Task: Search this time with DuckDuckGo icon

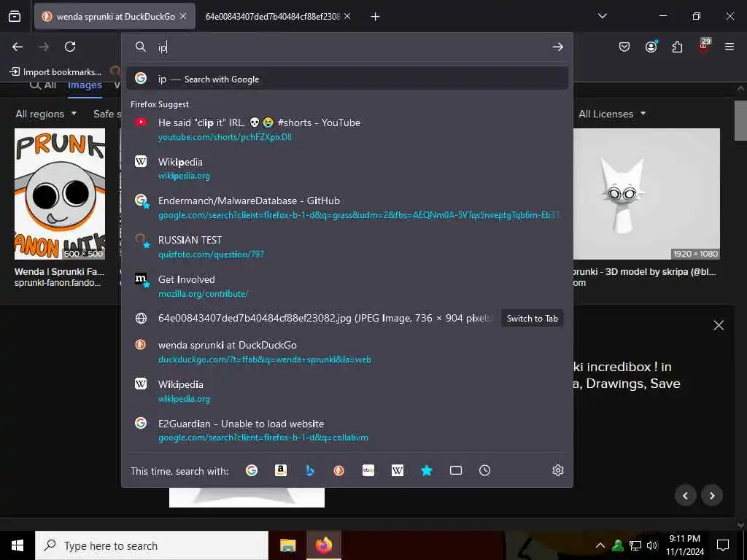Action: click(338, 470)
